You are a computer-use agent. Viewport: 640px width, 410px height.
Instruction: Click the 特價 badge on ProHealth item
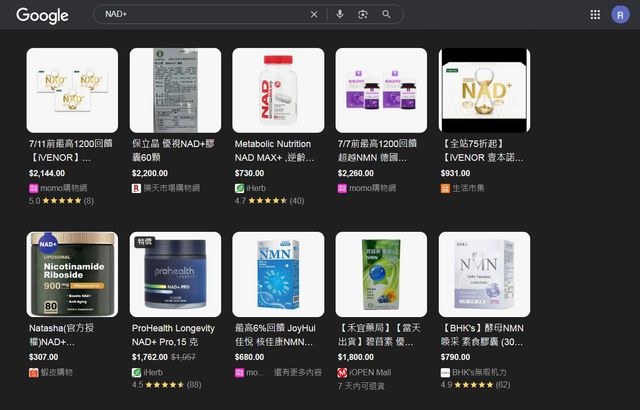tap(144, 242)
